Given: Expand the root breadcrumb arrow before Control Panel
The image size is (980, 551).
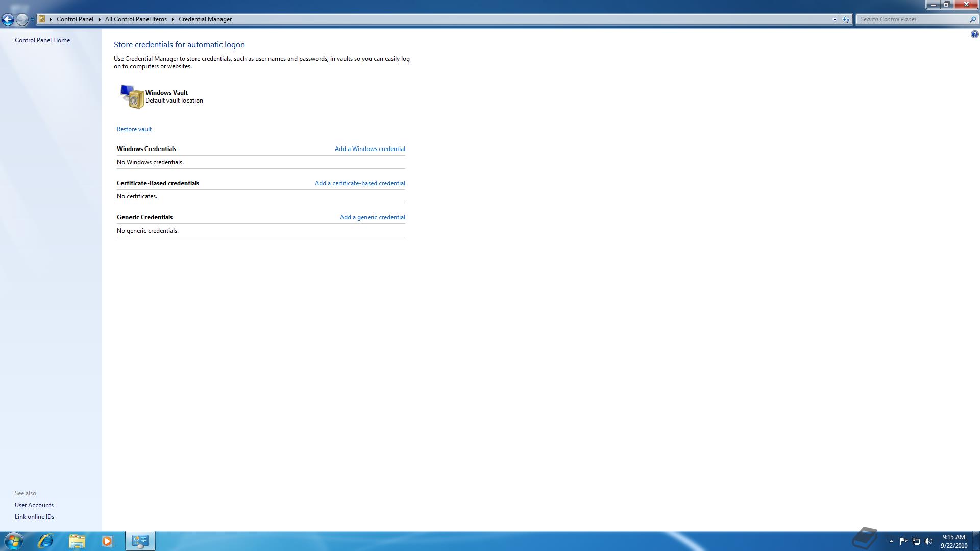Looking at the screenshot, I should point(51,19).
